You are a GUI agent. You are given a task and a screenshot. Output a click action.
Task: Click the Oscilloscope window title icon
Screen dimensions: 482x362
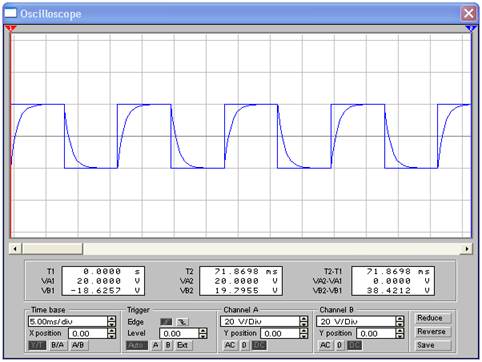click(10, 14)
